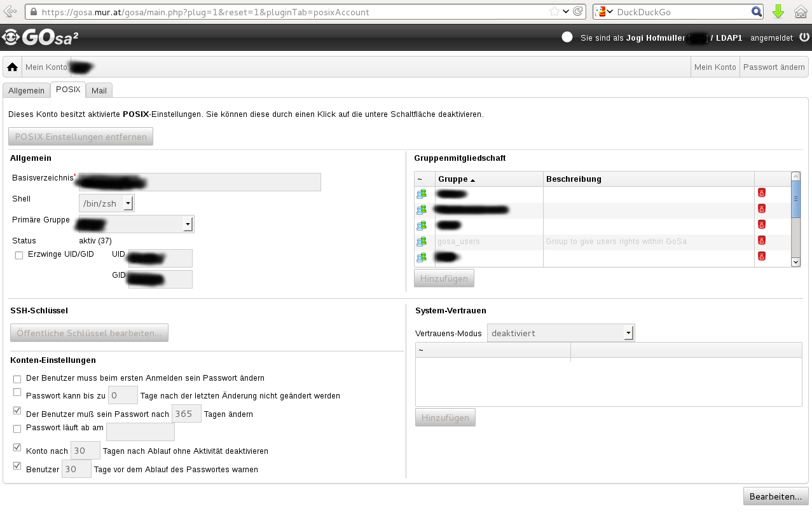Click the red delete icon in gosa_users row

click(x=761, y=241)
